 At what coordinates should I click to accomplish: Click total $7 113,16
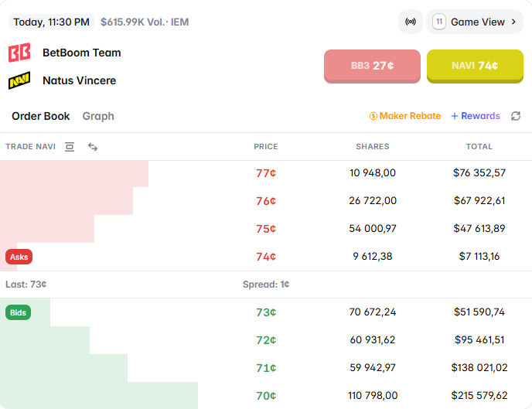click(x=479, y=257)
